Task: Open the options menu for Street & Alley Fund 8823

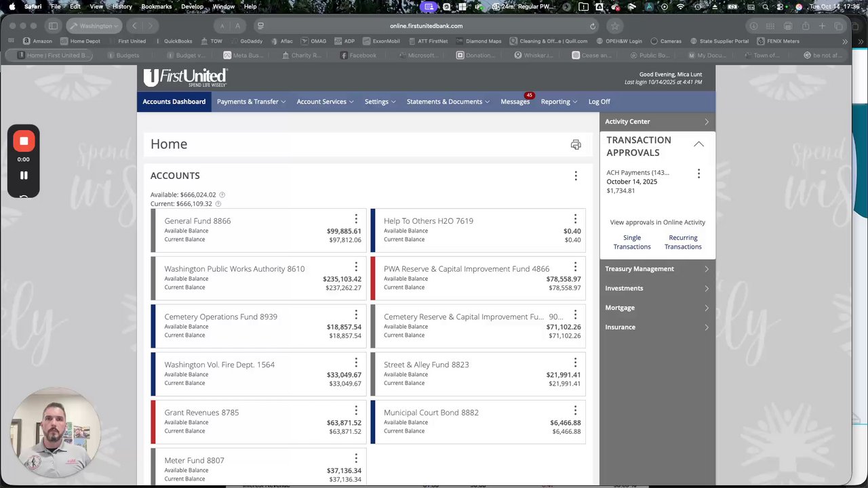Action: pyautogui.click(x=575, y=363)
